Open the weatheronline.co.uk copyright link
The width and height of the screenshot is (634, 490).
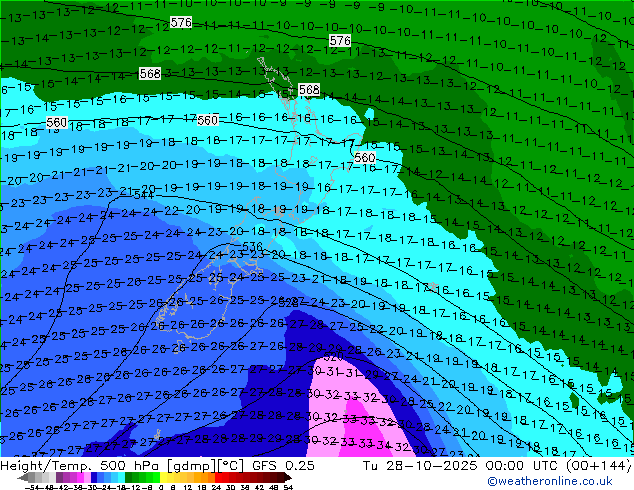[550, 481]
